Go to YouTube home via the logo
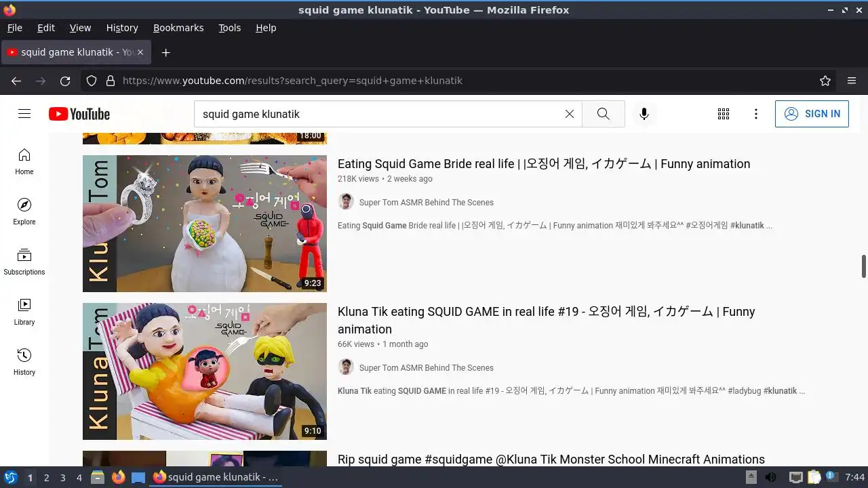 pos(79,114)
